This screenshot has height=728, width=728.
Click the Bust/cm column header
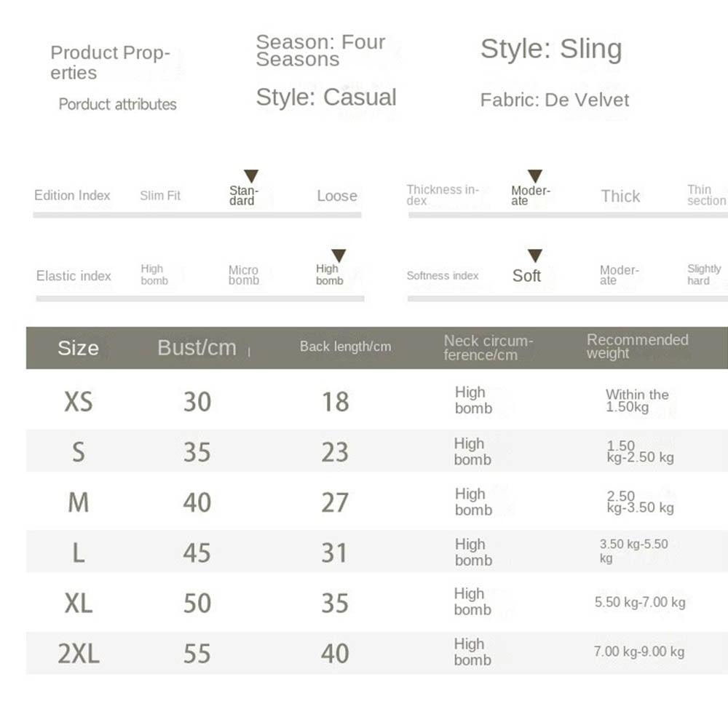[x=197, y=348]
